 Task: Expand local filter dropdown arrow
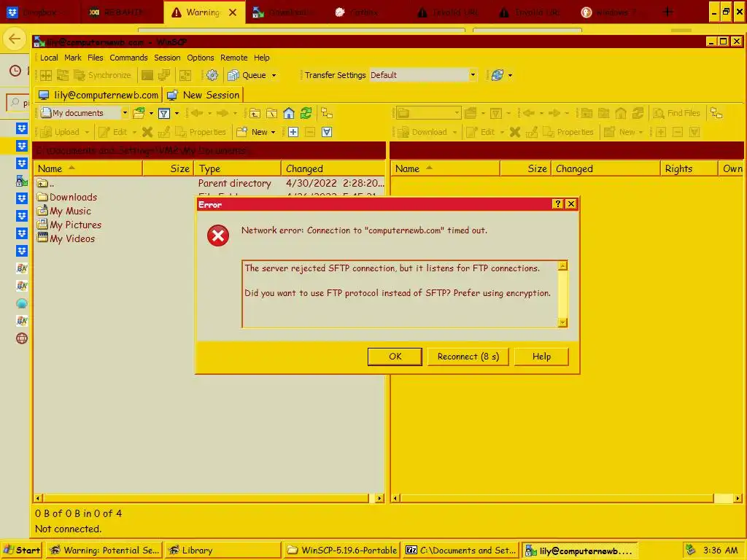(177, 113)
